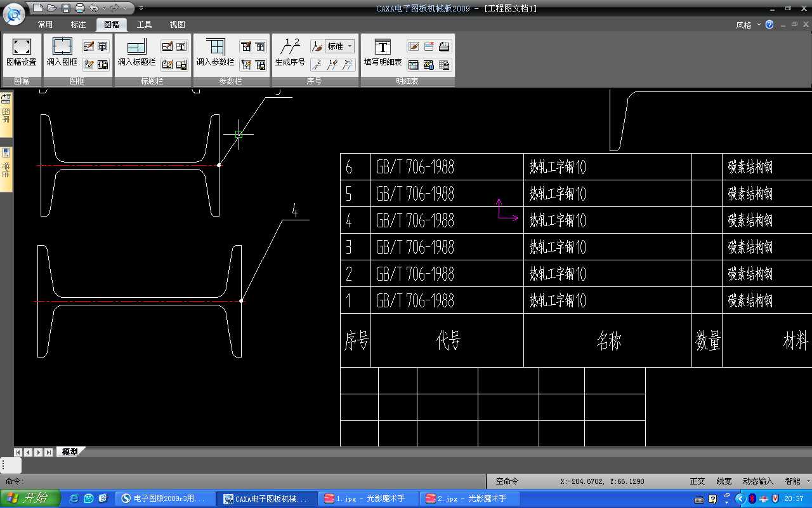This screenshot has width=812, height=508.
Task: Open the 视图 ribbon tab
Action: coord(178,25)
